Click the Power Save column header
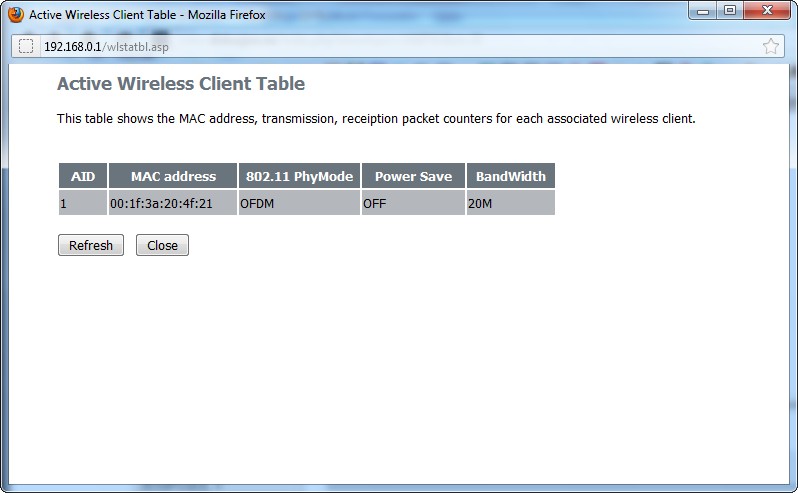This screenshot has height=493, width=798. [x=413, y=176]
